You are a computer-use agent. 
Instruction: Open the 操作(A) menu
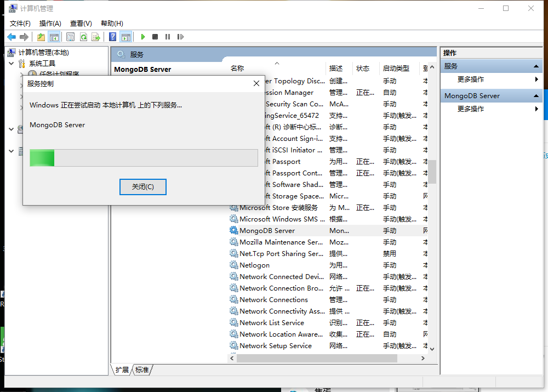tap(50, 24)
